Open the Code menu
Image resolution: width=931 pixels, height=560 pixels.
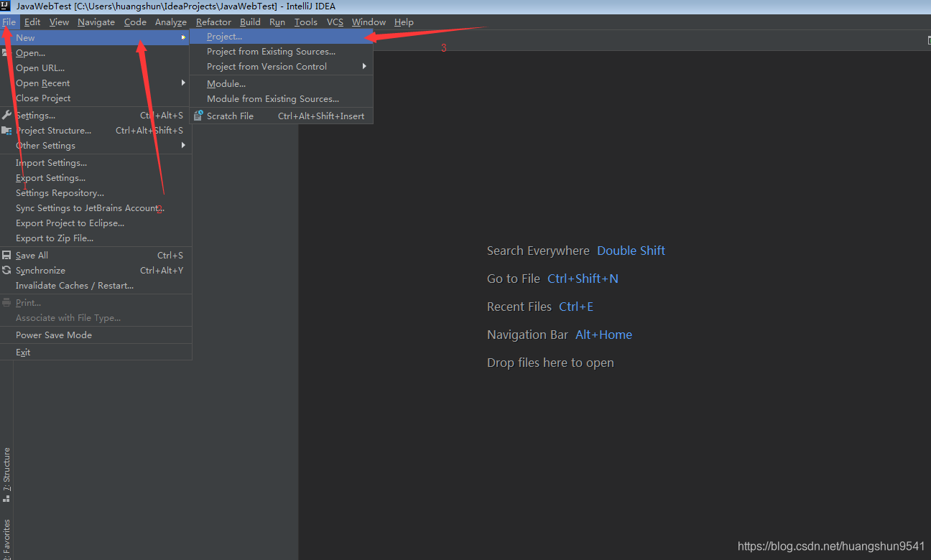(135, 22)
